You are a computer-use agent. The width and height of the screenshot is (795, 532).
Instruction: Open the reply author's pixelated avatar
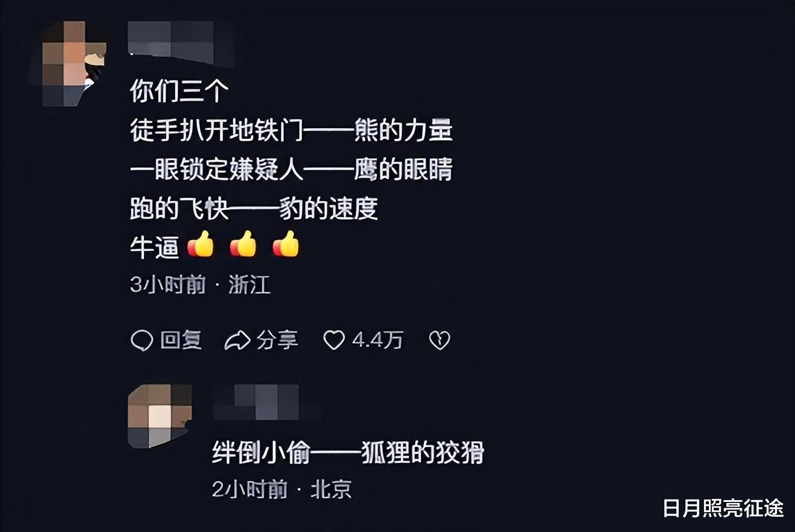(160, 416)
